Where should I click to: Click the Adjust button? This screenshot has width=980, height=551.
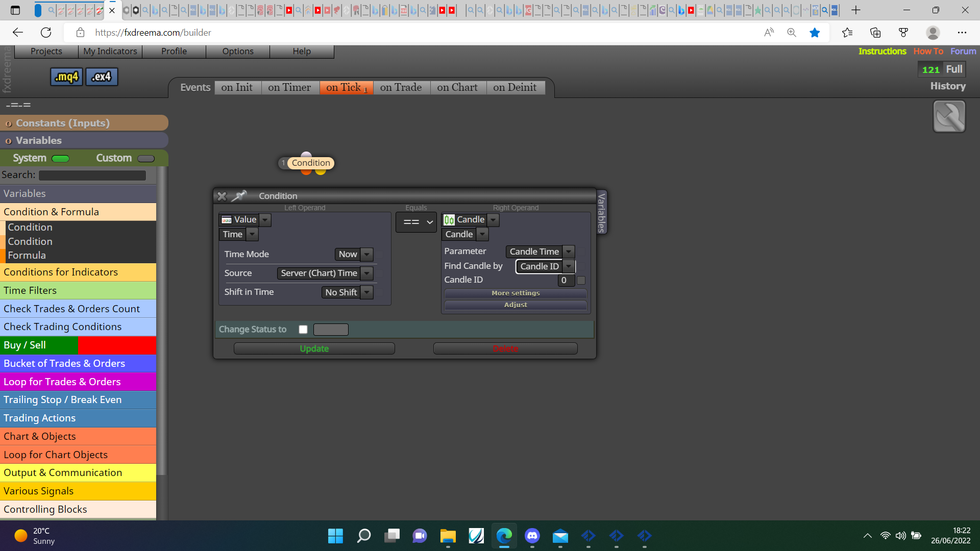516,305
